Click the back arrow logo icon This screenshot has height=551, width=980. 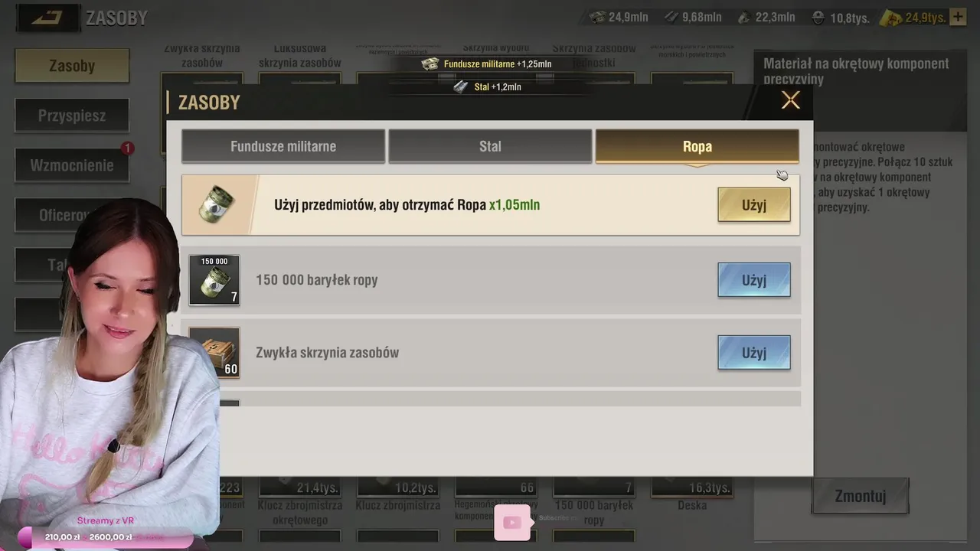click(47, 18)
